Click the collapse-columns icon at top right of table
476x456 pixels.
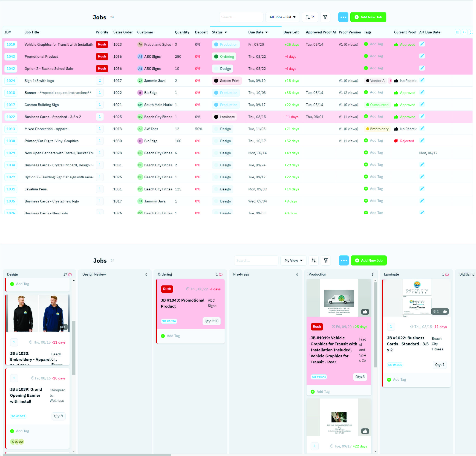tap(465, 32)
